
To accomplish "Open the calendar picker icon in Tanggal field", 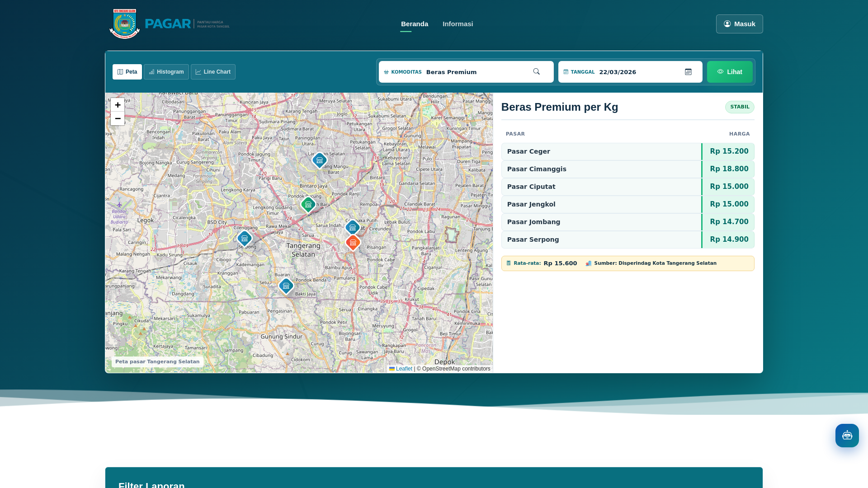I will click(688, 72).
